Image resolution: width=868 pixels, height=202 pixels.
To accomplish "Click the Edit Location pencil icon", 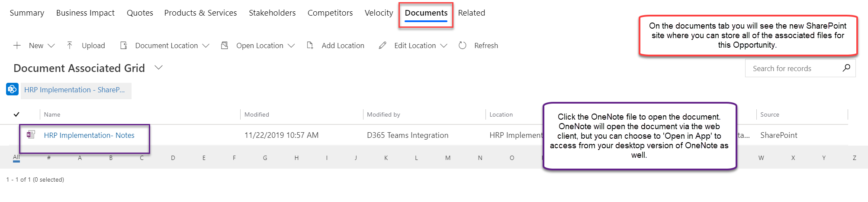I will (383, 46).
